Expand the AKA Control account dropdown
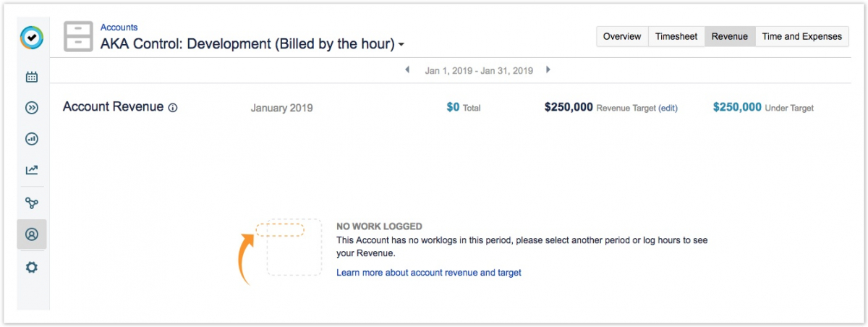 tap(401, 45)
